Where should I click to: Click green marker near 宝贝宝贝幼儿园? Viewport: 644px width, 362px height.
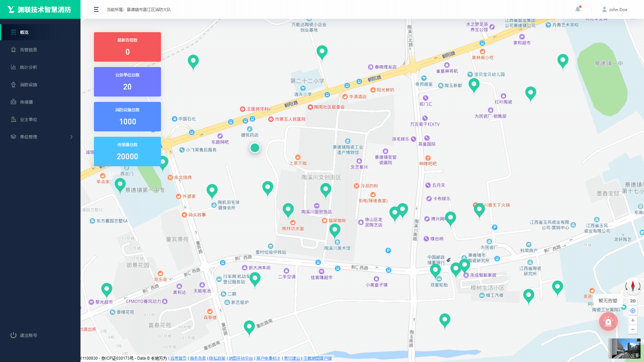pos(474,85)
